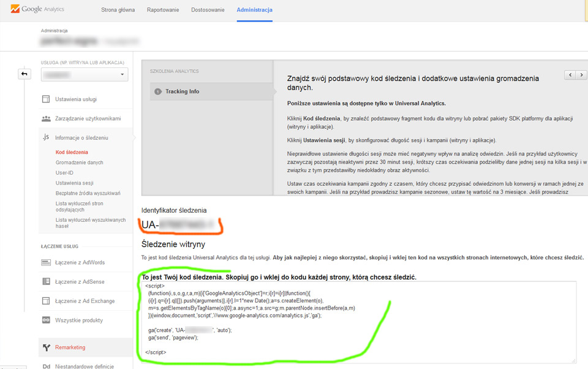The height and width of the screenshot is (369, 588).
Task: Go to next training slide arrow
Action: [x=581, y=75]
